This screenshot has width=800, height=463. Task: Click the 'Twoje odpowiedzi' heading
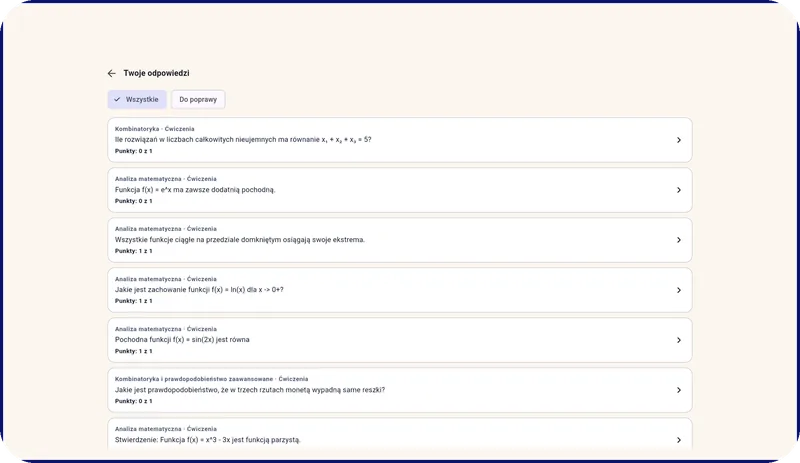pos(156,73)
